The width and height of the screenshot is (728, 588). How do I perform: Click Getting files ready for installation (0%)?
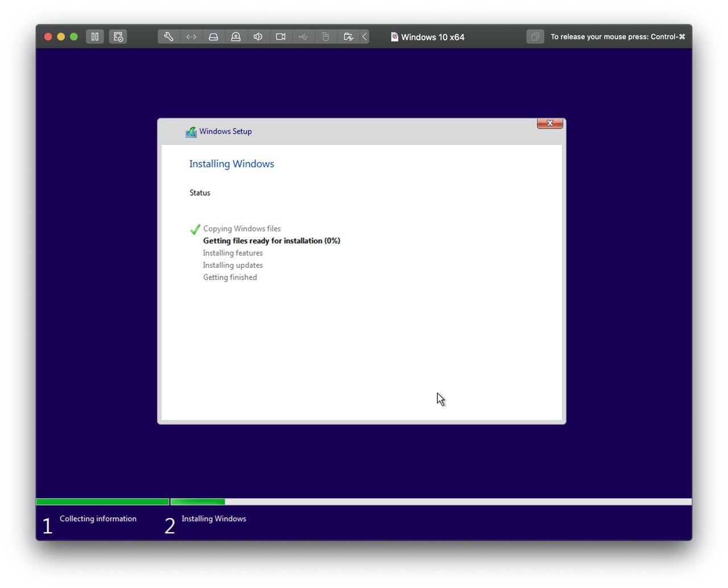(x=272, y=241)
